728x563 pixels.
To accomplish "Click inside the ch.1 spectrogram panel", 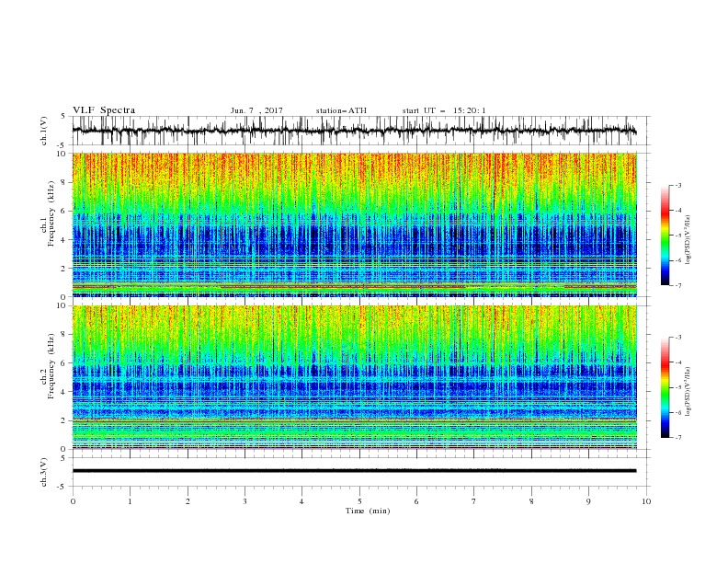I will [354, 224].
